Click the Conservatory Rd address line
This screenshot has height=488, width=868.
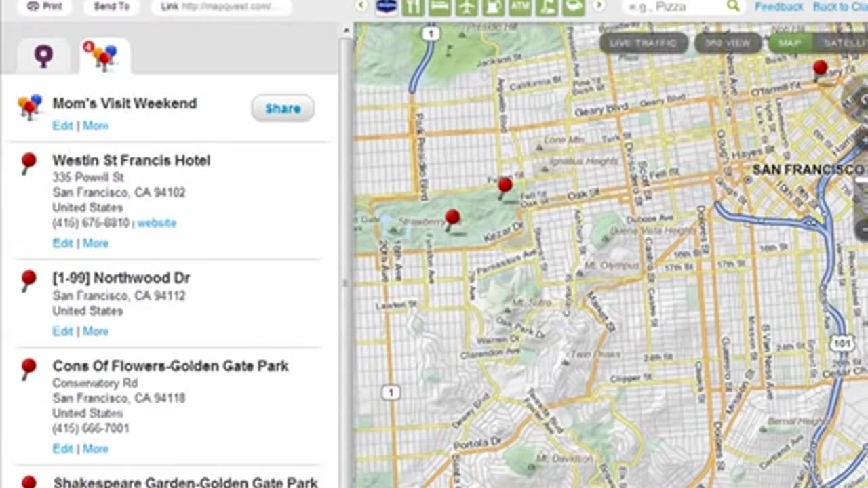95,383
